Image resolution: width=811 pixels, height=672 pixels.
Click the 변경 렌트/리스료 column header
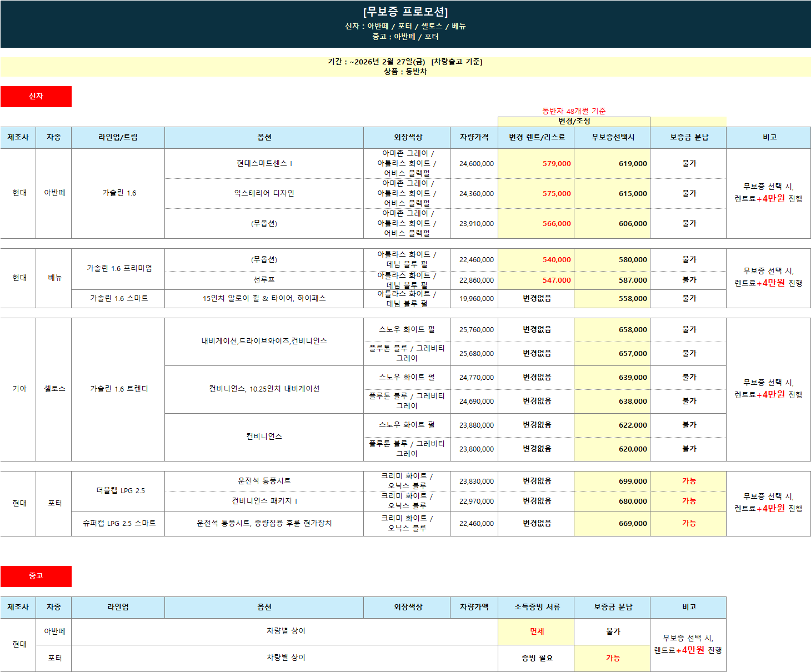point(536,137)
